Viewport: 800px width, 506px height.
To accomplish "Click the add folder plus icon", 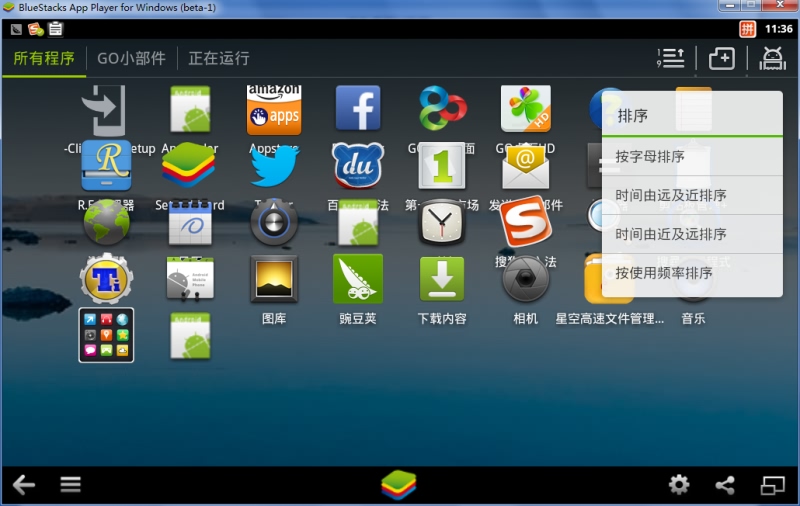I will point(721,58).
